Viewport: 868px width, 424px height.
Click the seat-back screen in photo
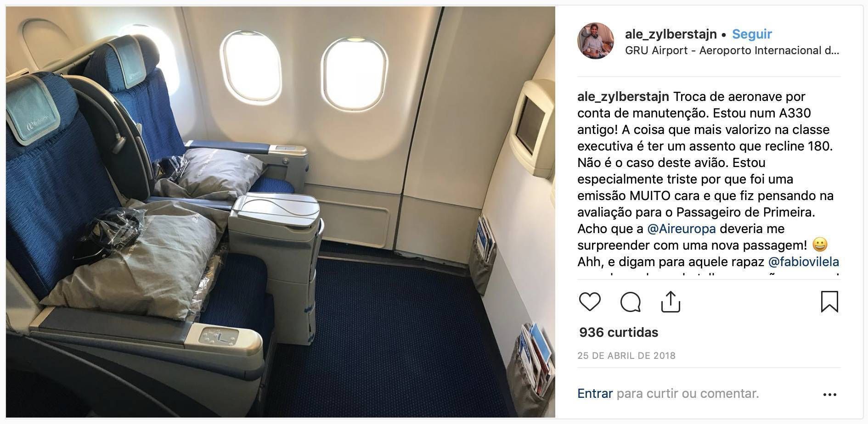point(529,125)
